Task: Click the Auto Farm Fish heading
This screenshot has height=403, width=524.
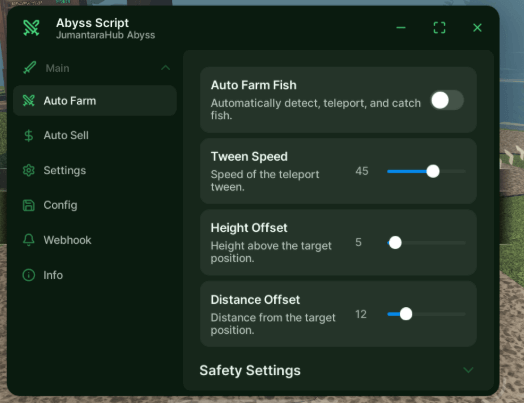Action: click(x=254, y=85)
